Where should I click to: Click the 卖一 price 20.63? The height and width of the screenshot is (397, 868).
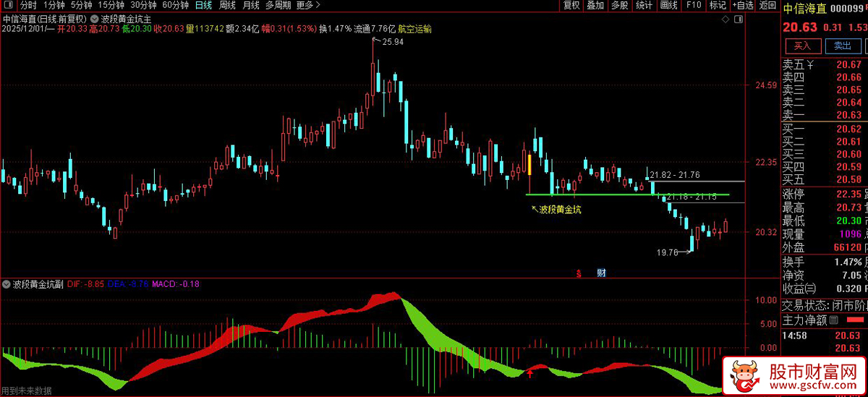click(848, 115)
